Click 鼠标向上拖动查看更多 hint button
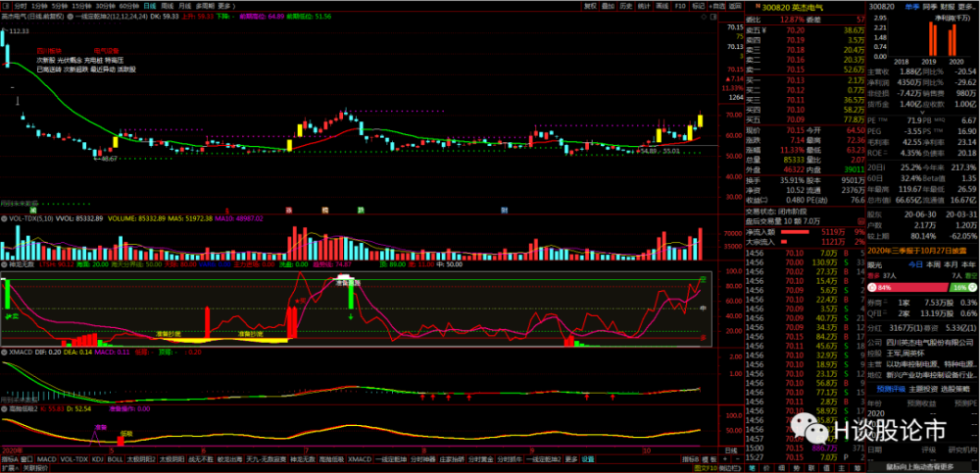The width and height of the screenshot is (980, 474). [x=919, y=466]
